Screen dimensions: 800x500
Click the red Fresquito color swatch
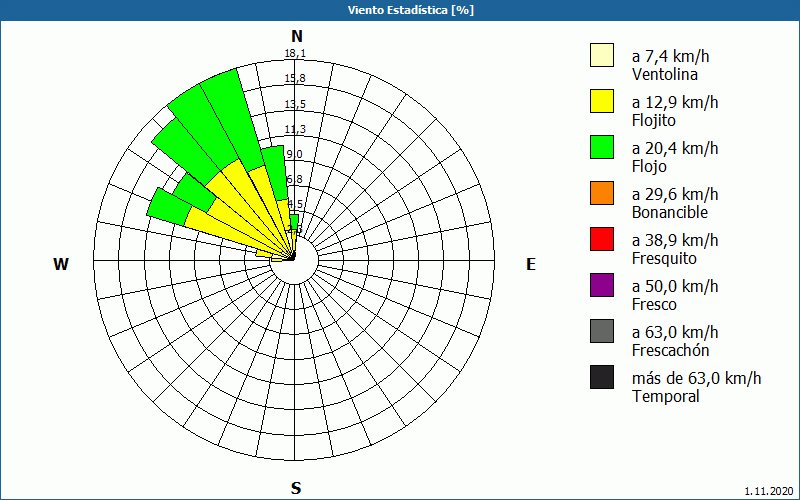coord(602,239)
